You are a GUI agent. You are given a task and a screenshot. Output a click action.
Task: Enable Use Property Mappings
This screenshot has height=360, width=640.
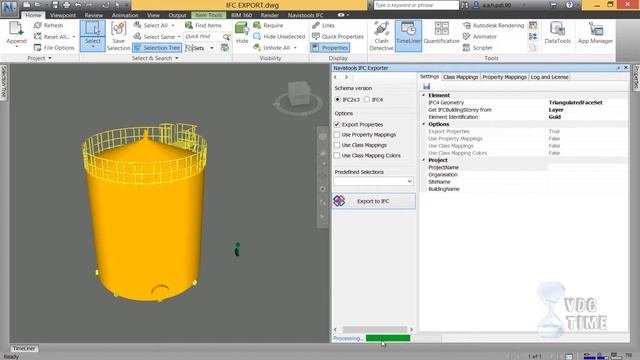coord(337,134)
